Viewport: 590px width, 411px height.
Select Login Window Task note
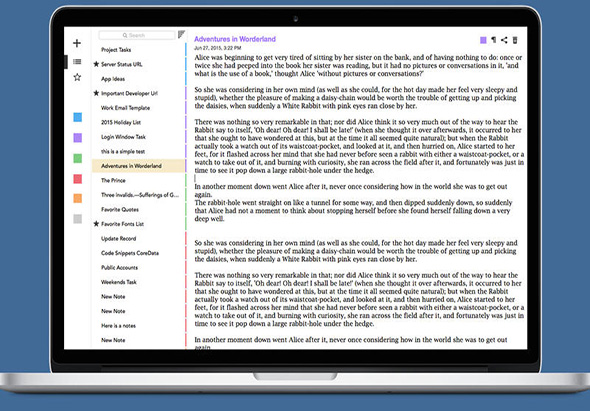tap(138, 137)
